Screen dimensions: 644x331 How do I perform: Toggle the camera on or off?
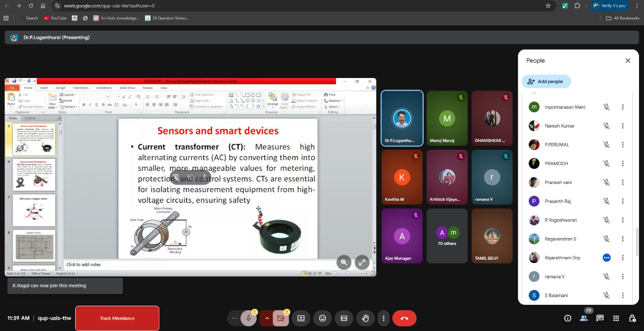tap(281, 318)
